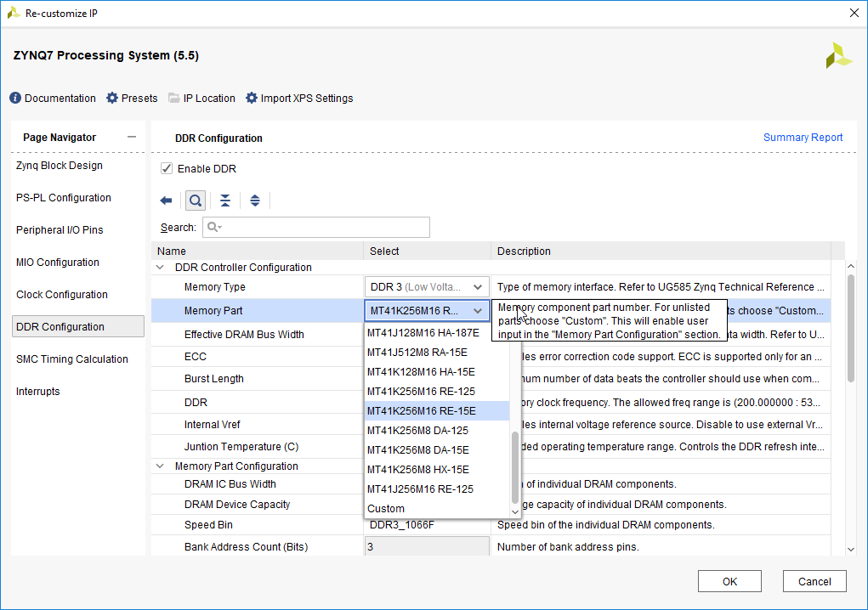Screen dimensions: 868x610
Task: Choose Custom memory part option
Action: (386, 509)
